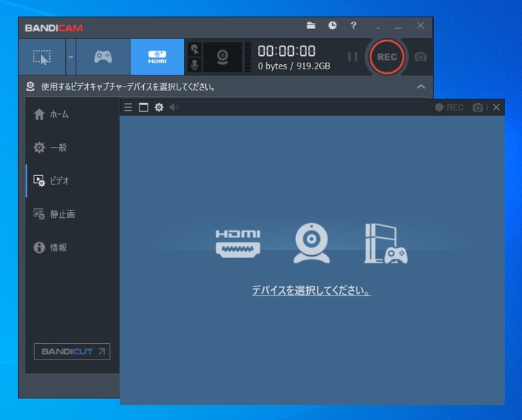Open the screen recording mode dropdown arrow
522x420 pixels.
(x=71, y=57)
